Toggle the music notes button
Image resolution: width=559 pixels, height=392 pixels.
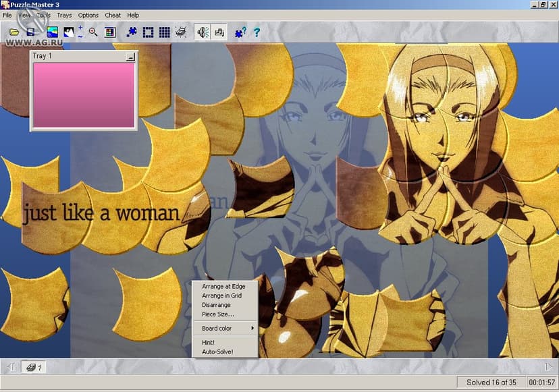pos(219,32)
